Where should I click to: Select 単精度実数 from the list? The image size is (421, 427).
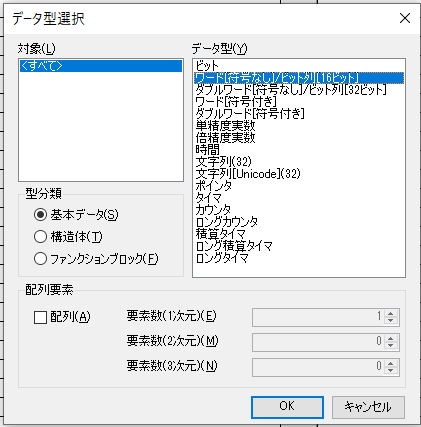pyautogui.click(x=299, y=126)
